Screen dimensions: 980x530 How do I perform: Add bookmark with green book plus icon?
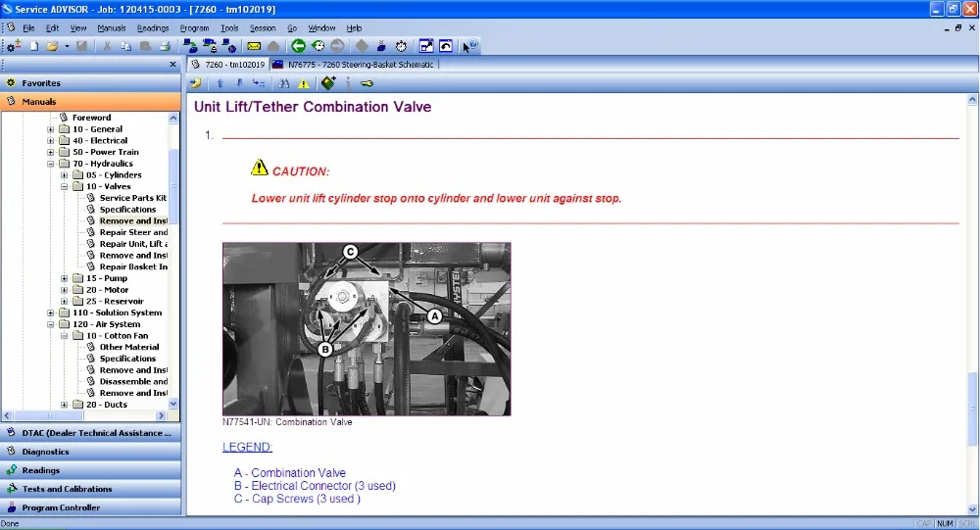(328, 82)
